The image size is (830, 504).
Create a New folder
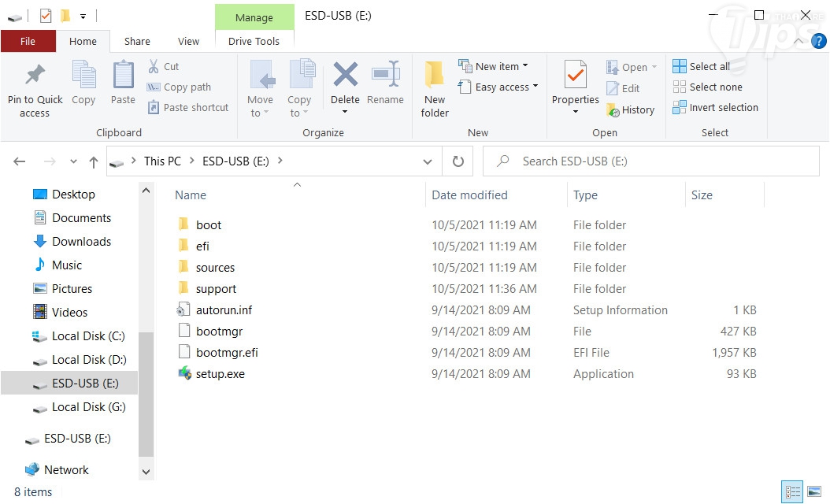435,89
